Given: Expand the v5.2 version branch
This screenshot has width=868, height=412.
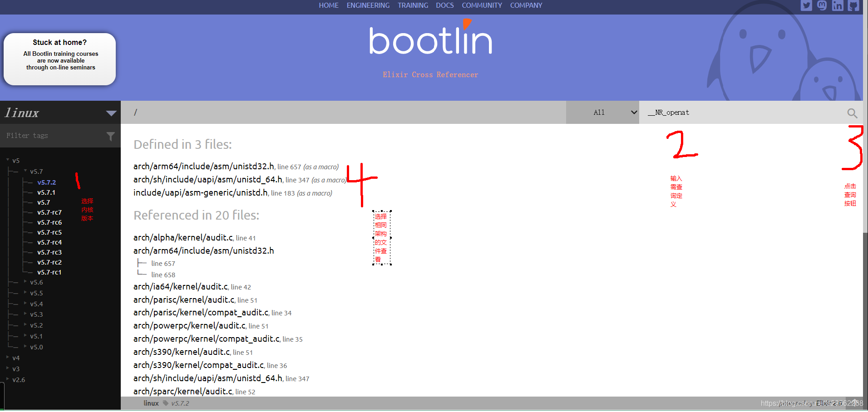Looking at the screenshot, I should click(25, 325).
